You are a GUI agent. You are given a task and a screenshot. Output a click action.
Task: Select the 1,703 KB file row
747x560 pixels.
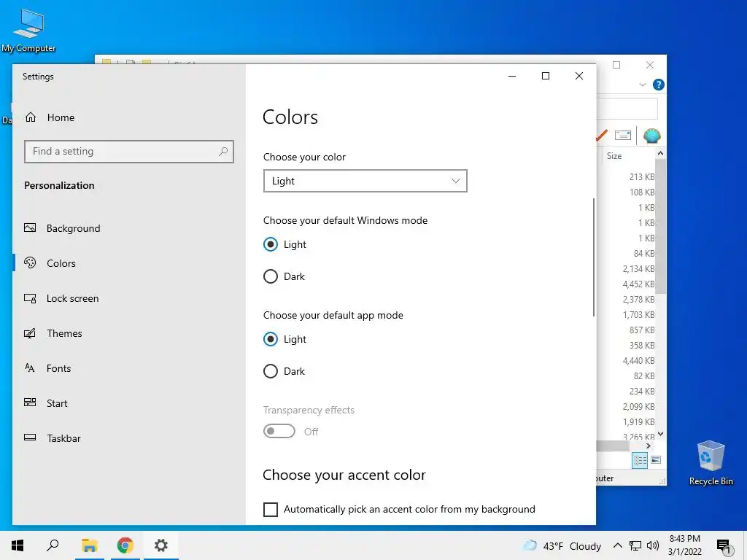(x=638, y=314)
